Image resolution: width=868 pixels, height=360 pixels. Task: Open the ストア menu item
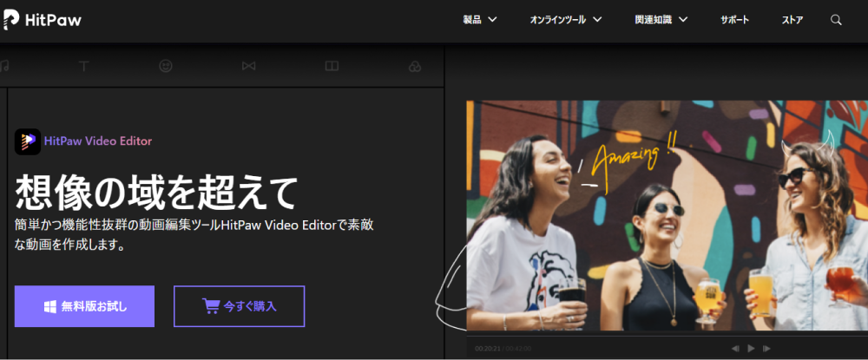tap(792, 20)
